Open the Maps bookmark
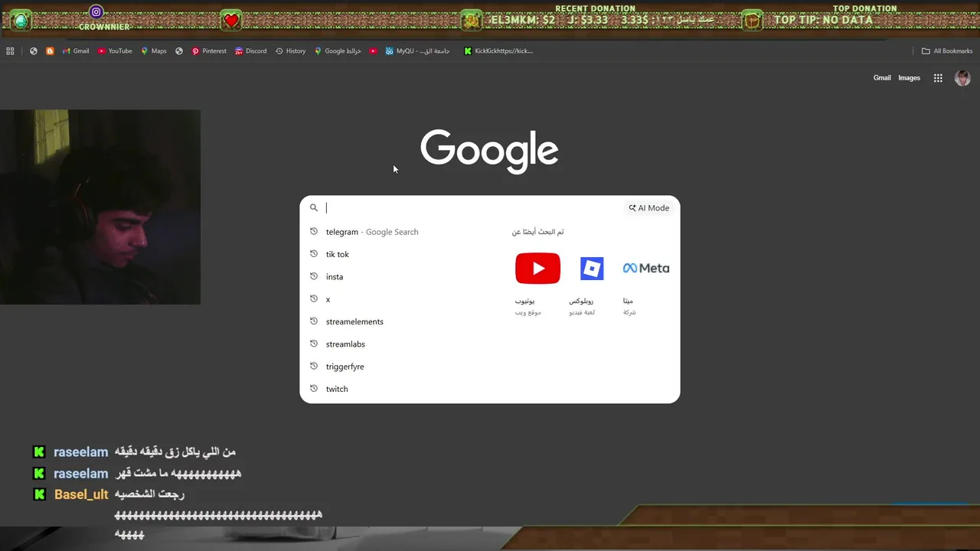 point(153,51)
